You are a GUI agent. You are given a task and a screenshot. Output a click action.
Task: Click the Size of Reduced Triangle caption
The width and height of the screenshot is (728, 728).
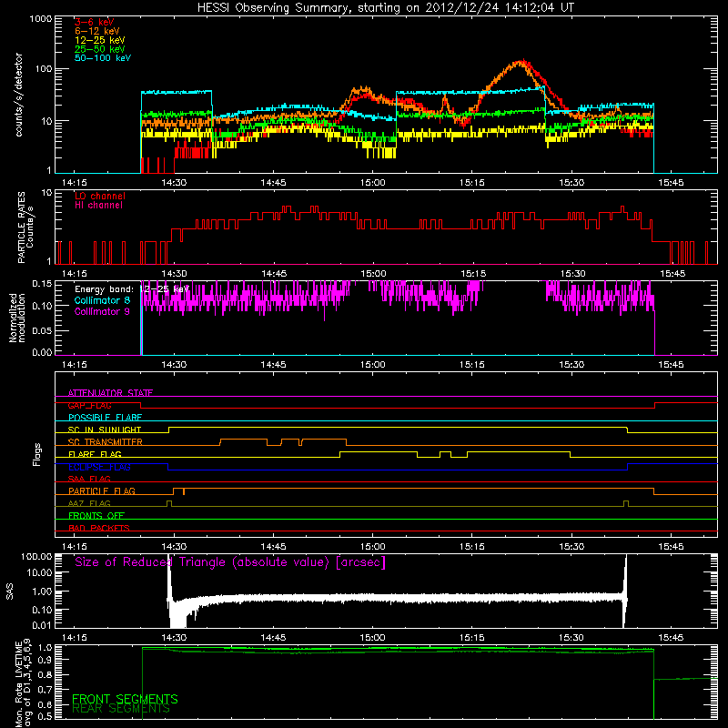tap(230, 562)
